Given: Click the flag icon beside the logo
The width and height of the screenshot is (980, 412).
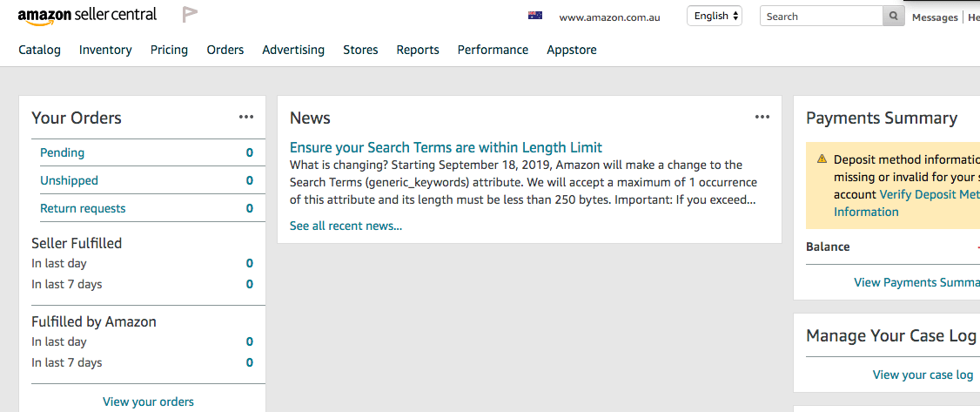Looking at the screenshot, I should (190, 15).
